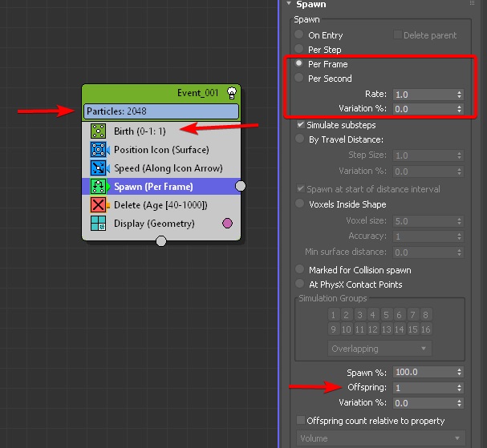Click the Voxel size spinner arrows

pos(460,221)
